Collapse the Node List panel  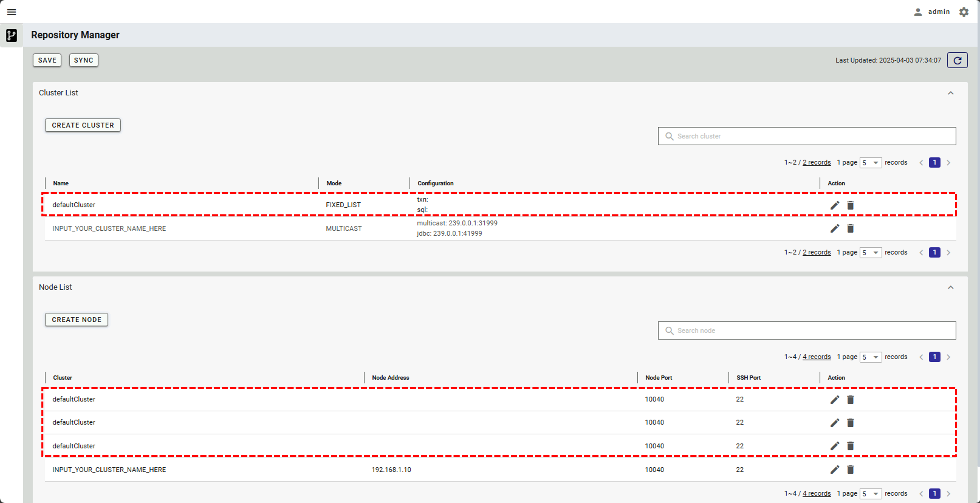950,287
